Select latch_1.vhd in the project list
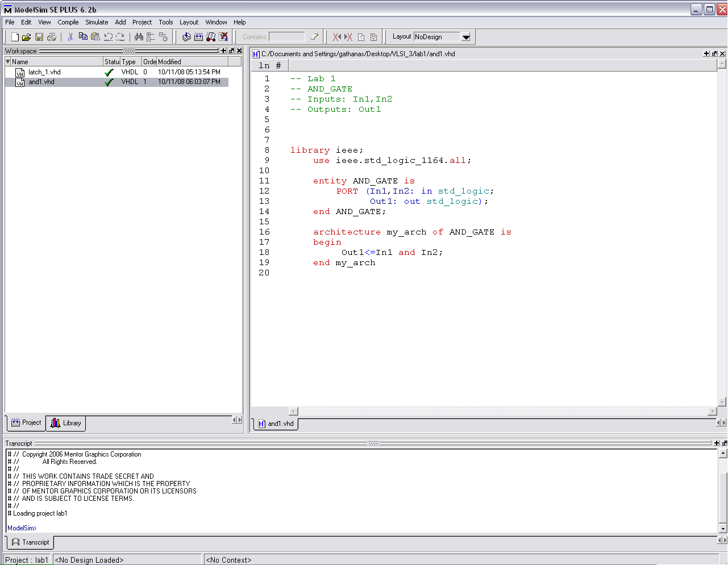 117,73
